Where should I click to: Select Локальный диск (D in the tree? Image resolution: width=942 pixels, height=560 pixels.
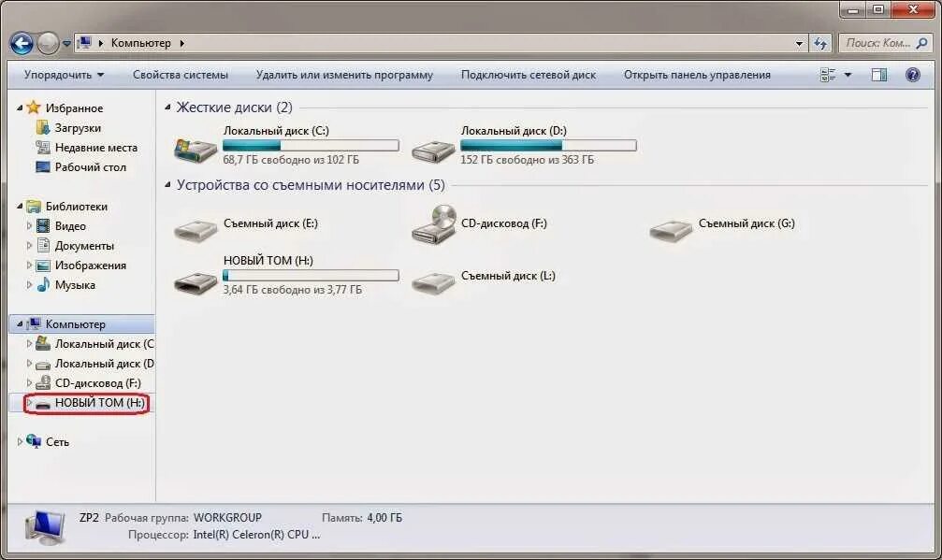(104, 364)
